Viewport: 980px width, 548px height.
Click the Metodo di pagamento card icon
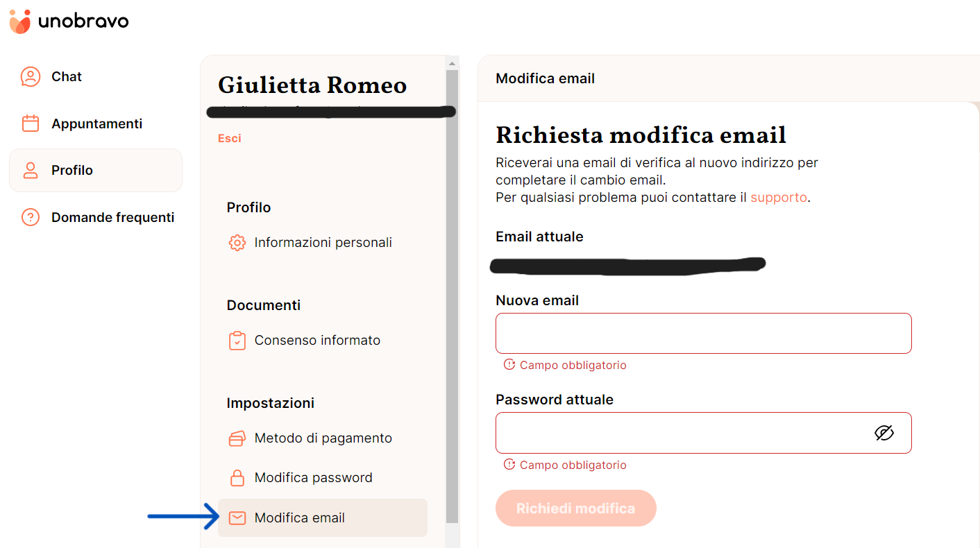pos(237,438)
